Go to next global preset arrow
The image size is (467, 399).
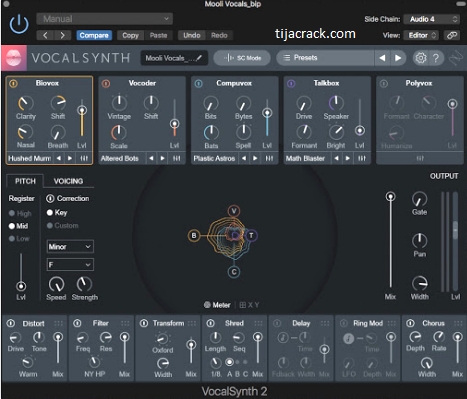[x=398, y=58]
